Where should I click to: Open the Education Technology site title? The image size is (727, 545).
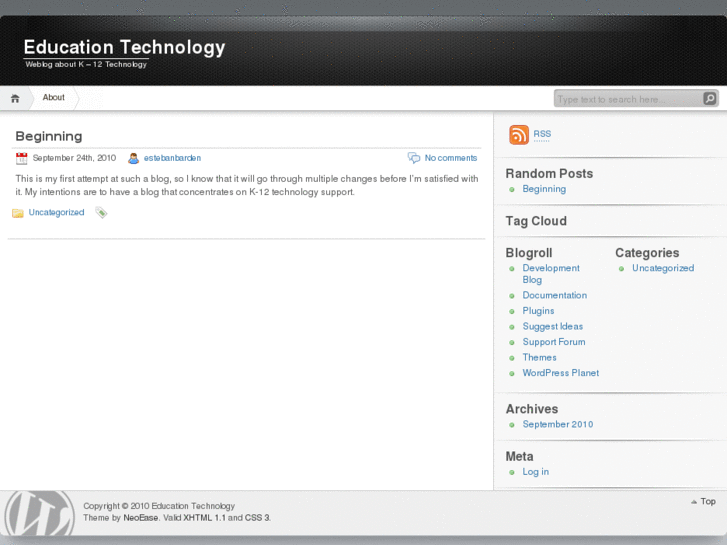[x=124, y=47]
